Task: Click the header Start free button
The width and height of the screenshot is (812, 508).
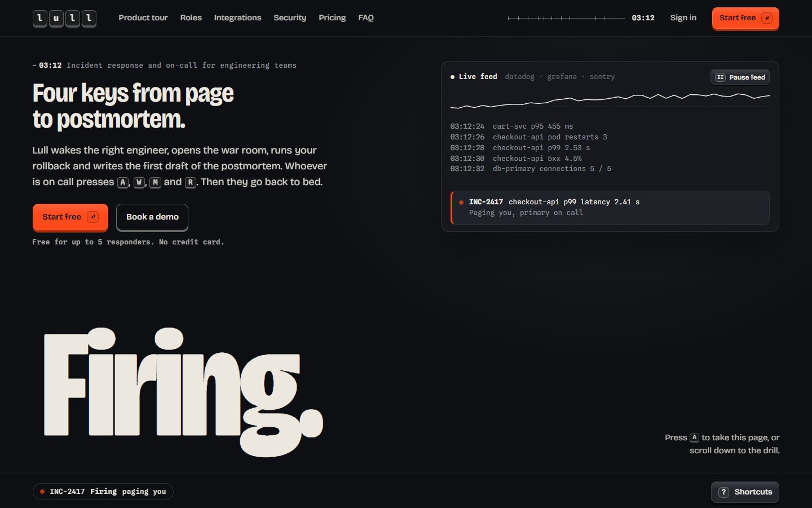Action: coord(745,18)
